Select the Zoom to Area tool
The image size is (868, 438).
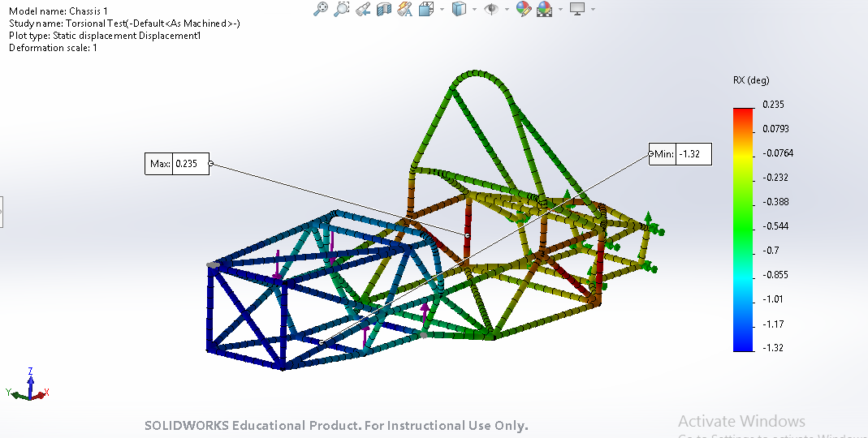pos(342,9)
